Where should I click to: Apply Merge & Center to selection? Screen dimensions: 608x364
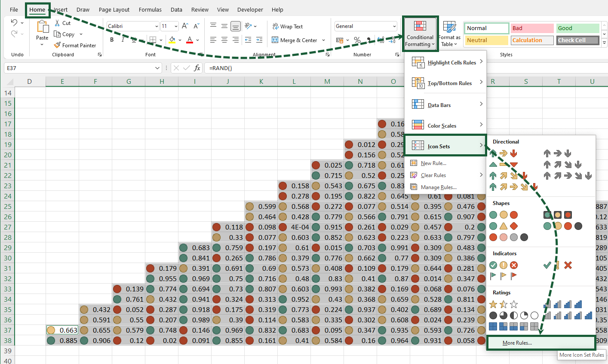point(295,40)
